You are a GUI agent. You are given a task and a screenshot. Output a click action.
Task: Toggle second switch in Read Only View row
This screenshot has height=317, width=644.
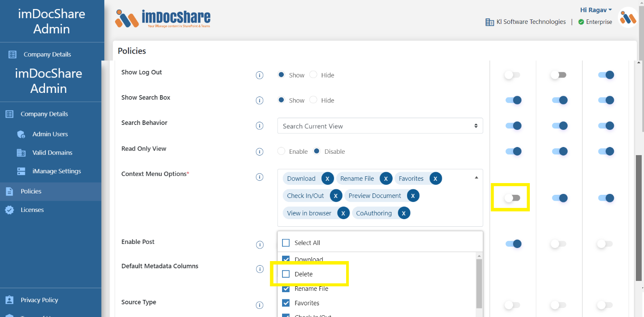pyautogui.click(x=560, y=152)
